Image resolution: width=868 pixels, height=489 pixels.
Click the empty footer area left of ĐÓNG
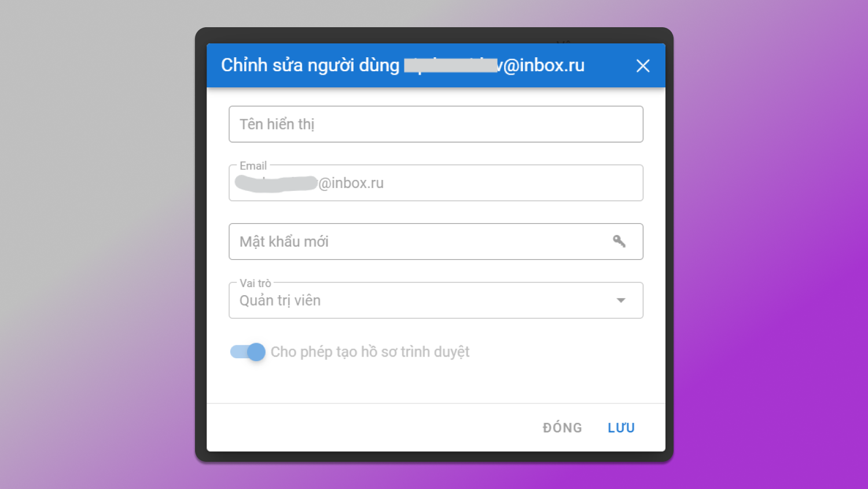pyautogui.click(x=370, y=428)
